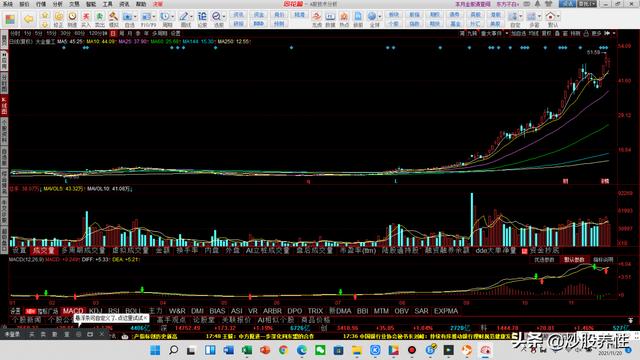Image resolution: width=640 pixels, height=360 pixels.
Task: Click the notification bell in title bar
Action: coord(537,4)
